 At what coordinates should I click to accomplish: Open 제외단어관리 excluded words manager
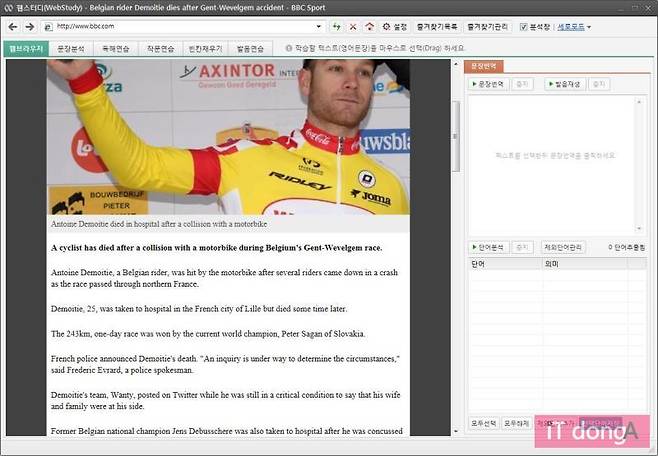pyautogui.click(x=563, y=248)
